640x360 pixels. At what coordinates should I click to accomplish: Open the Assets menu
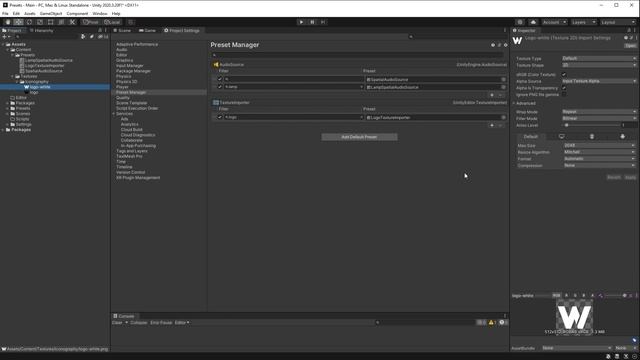point(30,13)
